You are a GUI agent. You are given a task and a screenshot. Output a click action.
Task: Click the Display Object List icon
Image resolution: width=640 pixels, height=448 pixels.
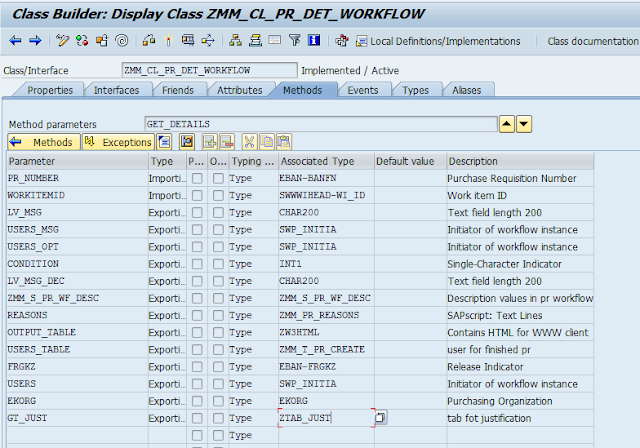[x=188, y=40]
